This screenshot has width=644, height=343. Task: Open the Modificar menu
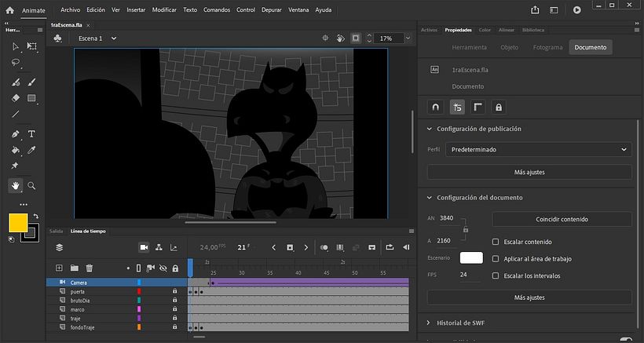point(164,10)
